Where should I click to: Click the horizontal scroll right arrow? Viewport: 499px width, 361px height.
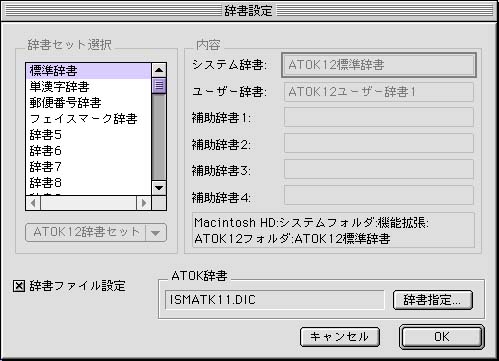point(144,203)
